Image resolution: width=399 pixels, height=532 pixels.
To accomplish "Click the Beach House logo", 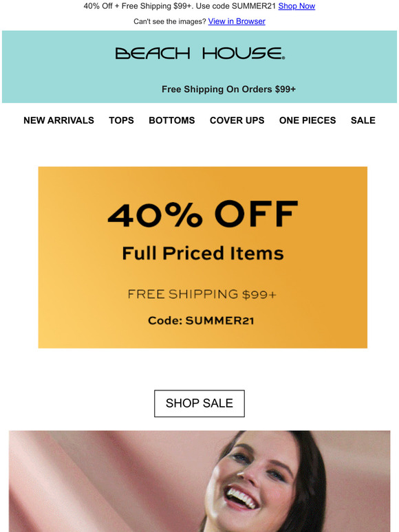I will (199, 54).
